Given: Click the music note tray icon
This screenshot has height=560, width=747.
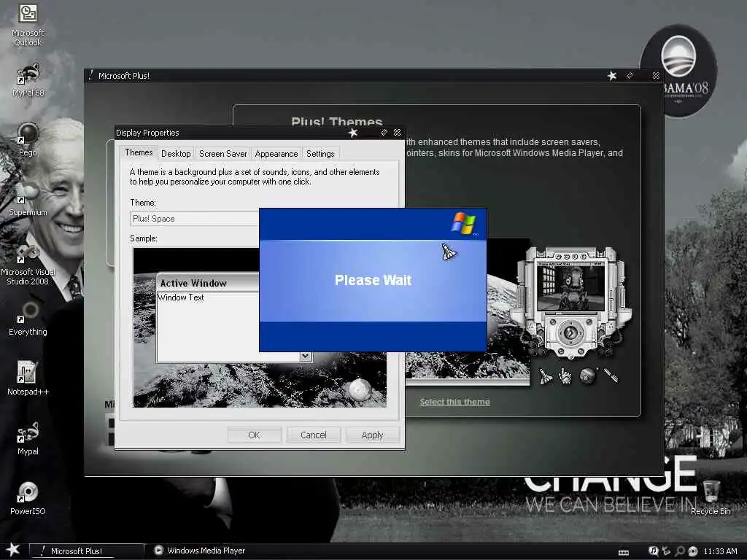Looking at the screenshot, I should click(653, 551).
